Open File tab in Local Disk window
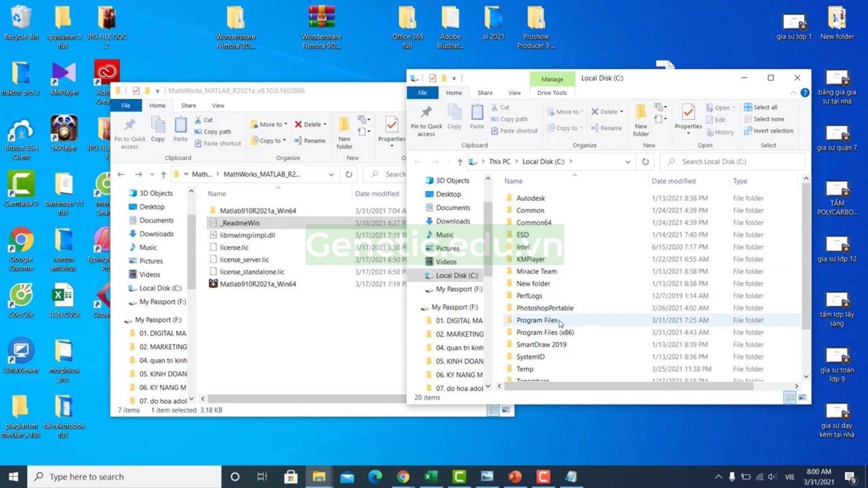Screen dimensions: 868x488 pyautogui.click(x=422, y=93)
